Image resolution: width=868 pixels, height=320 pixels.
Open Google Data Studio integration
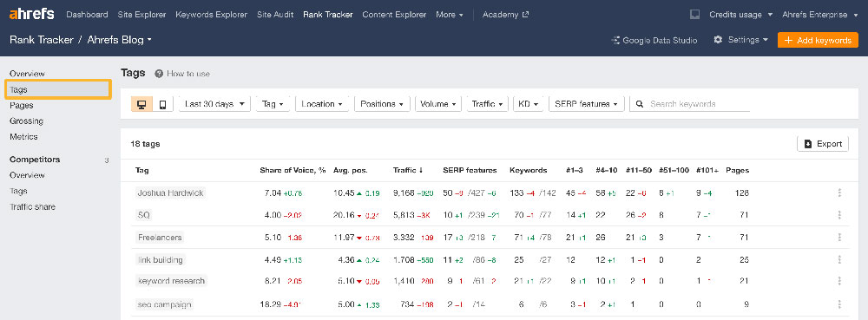(x=654, y=41)
